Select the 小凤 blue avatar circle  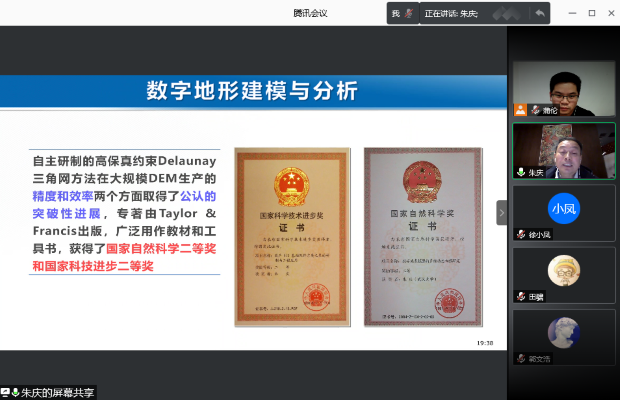click(x=563, y=208)
